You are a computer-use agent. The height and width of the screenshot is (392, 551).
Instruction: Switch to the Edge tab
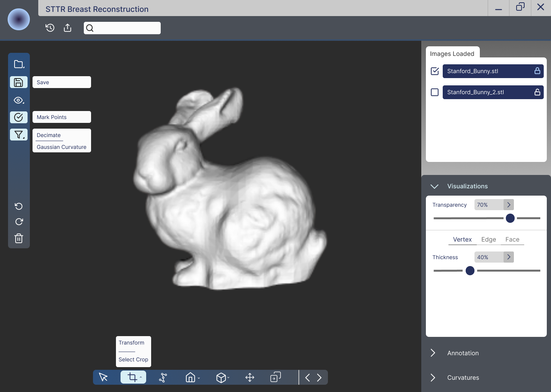pos(489,239)
